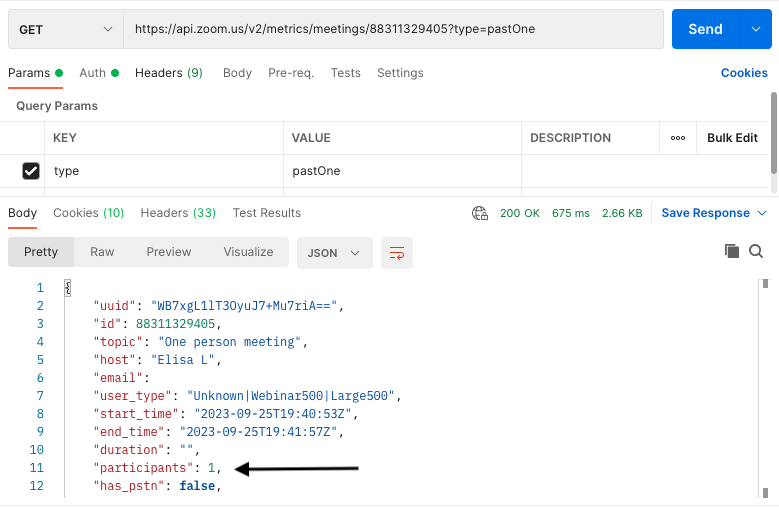This screenshot has height=508, width=779.
Task: Click the "One person meeting" topic value
Action: click(230, 342)
